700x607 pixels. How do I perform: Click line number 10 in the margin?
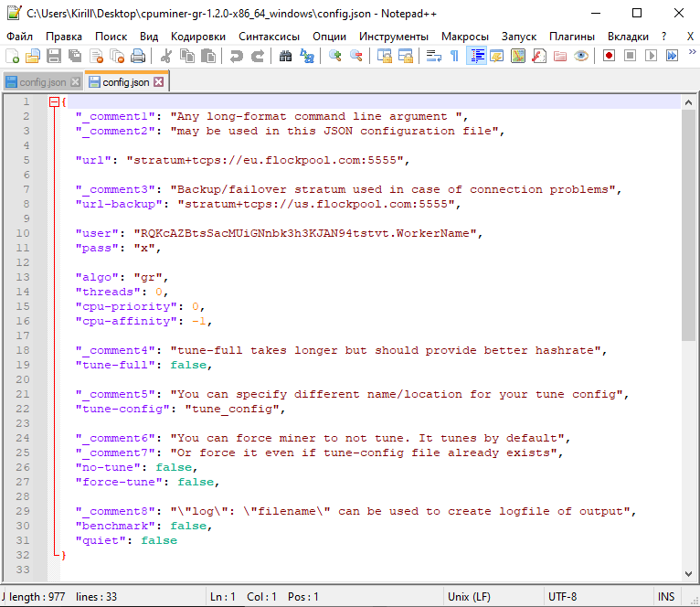tap(23, 233)
